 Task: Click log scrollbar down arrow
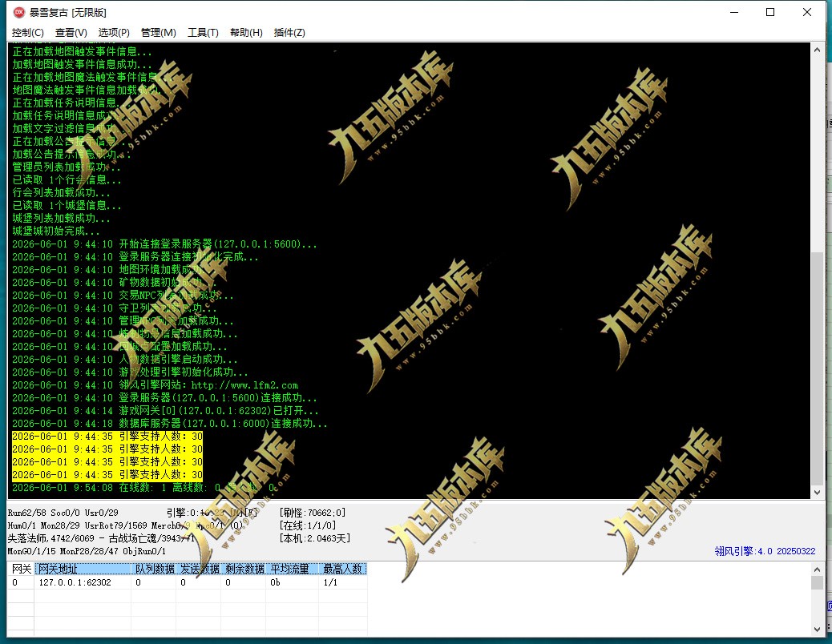pos(817,492)
